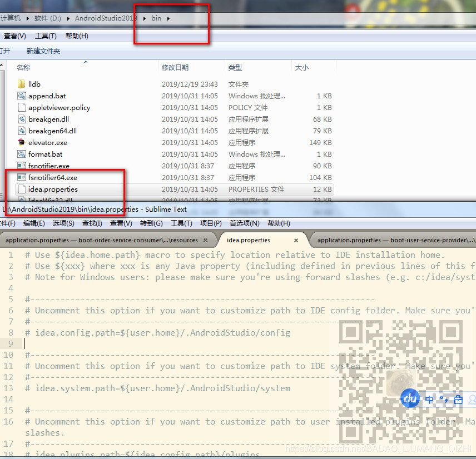Select 软件 (D:) in the address bar
This screenshot has width=476, height=459.
(48, 18)
